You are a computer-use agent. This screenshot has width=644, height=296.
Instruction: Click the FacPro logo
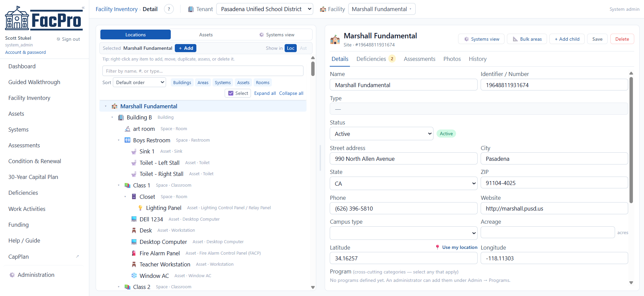44,18
